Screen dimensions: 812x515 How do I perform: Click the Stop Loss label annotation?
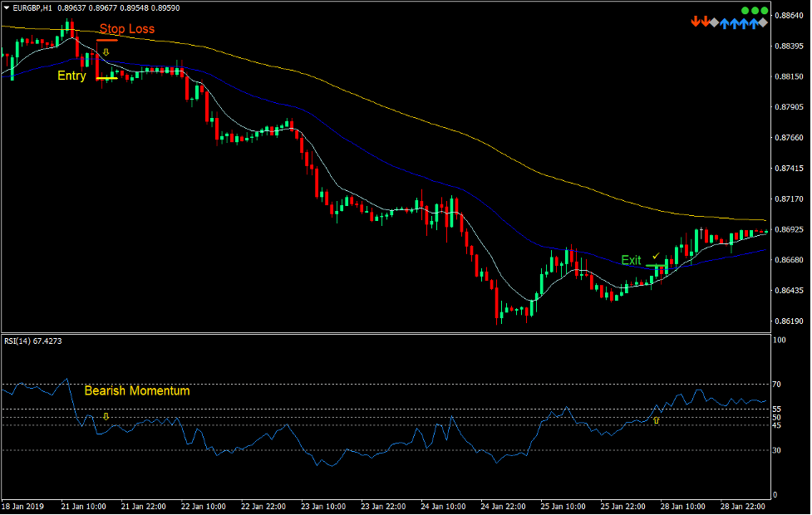coord(127,29)
